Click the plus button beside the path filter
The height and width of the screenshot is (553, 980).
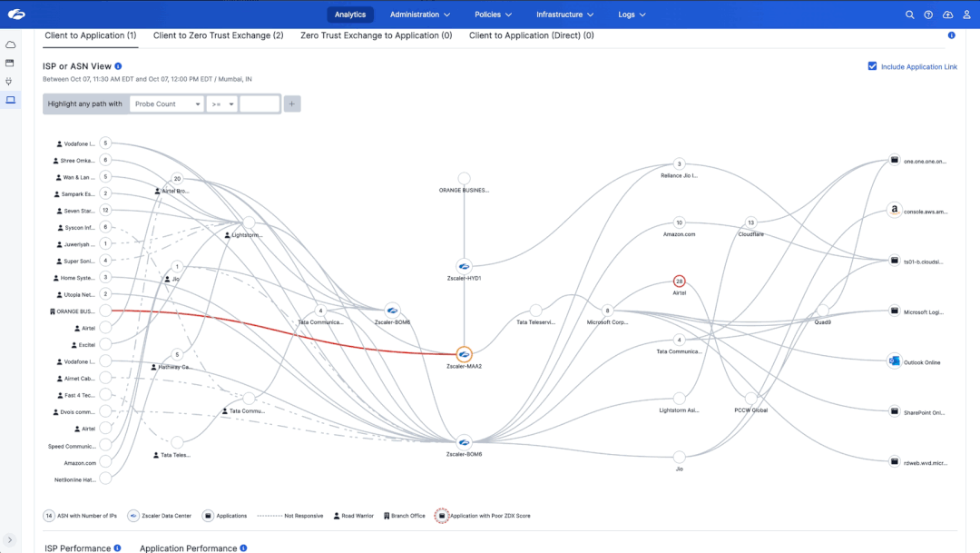click(x=291, y=104)
